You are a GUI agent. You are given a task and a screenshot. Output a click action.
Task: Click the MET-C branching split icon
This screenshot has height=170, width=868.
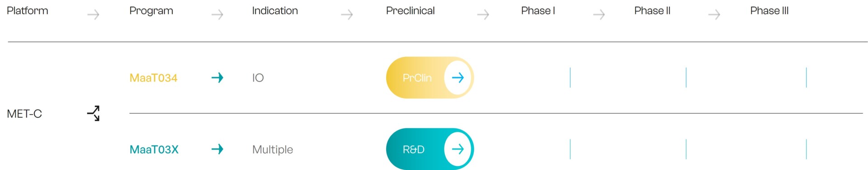(x=93, y=113)
